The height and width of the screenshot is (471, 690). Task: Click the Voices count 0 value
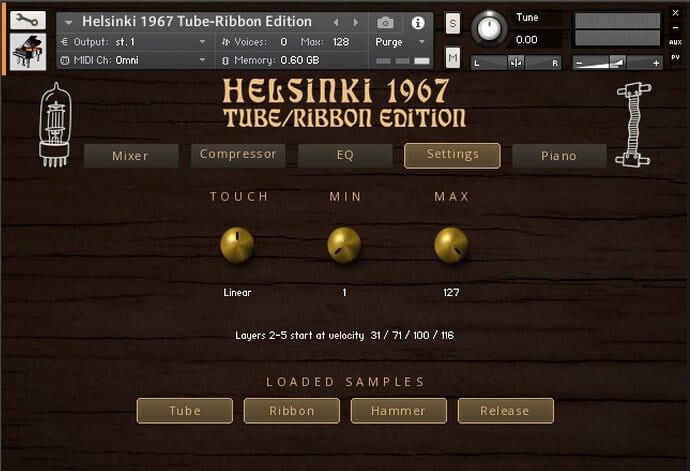point(284,42)
